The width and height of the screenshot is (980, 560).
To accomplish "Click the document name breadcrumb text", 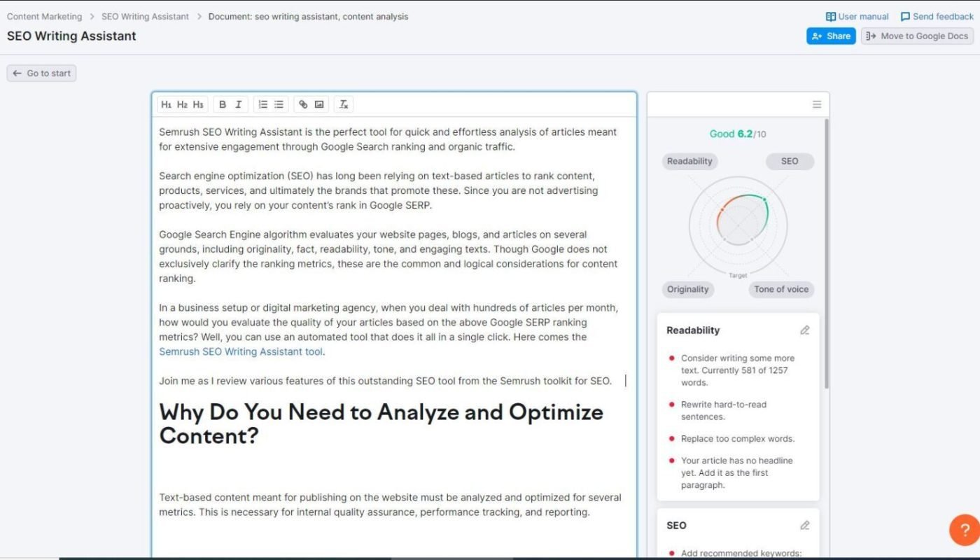I will [x=308, y=17].
